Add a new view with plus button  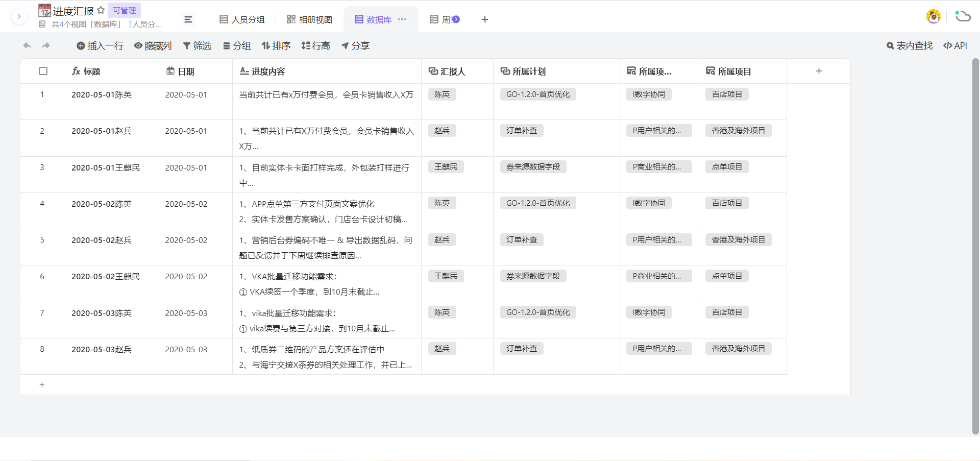pyautogui.click(x=485, y=19)
